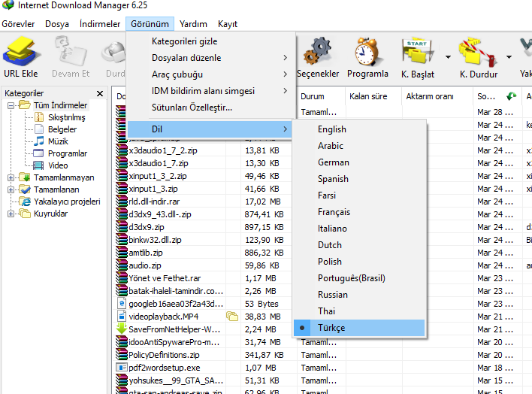Open the İndirmeler menu
This screenshot has width=532, height=394.
click(100, 24)
